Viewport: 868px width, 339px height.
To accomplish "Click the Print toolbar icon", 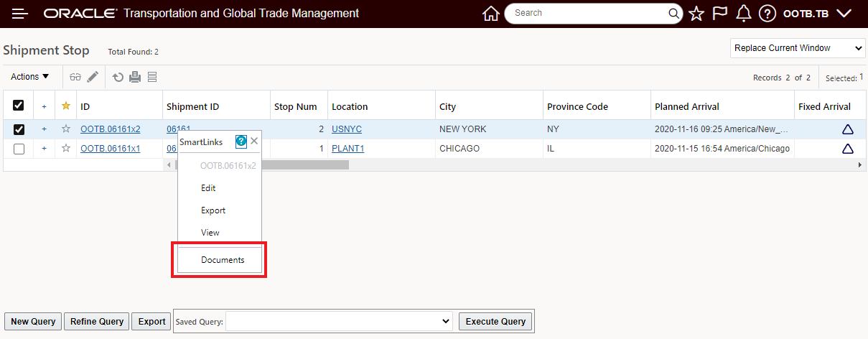I will point(135,77).
